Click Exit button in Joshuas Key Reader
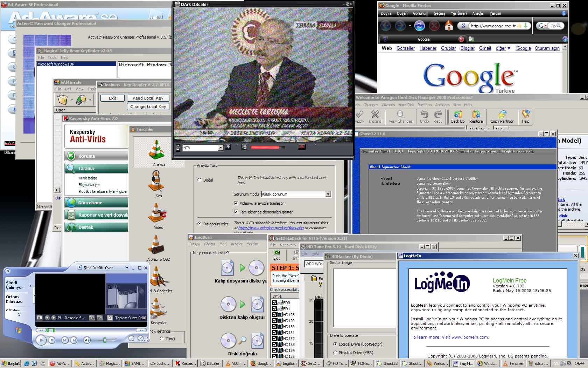The width and height of the screenshot is (588, 368). click(112, 98)
